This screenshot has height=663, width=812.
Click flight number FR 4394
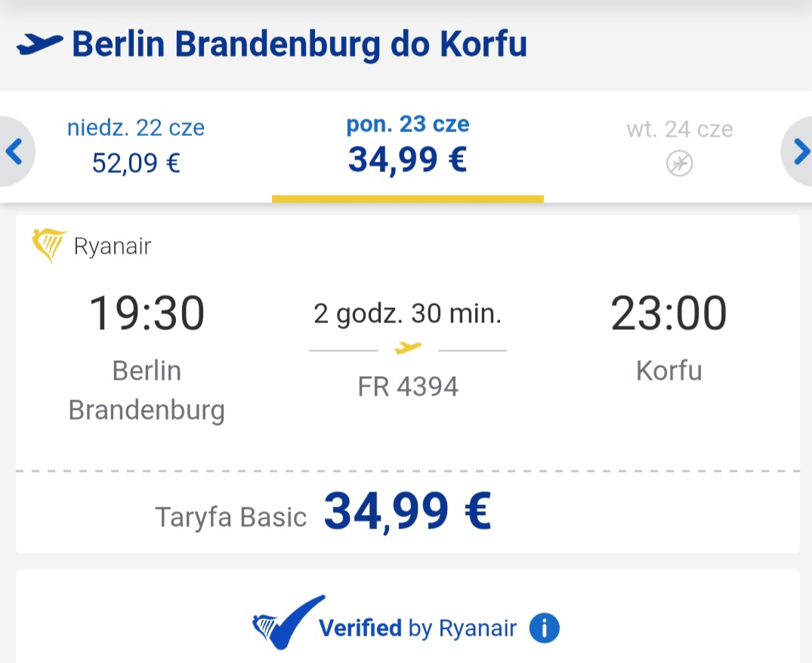tap(408, 387)
